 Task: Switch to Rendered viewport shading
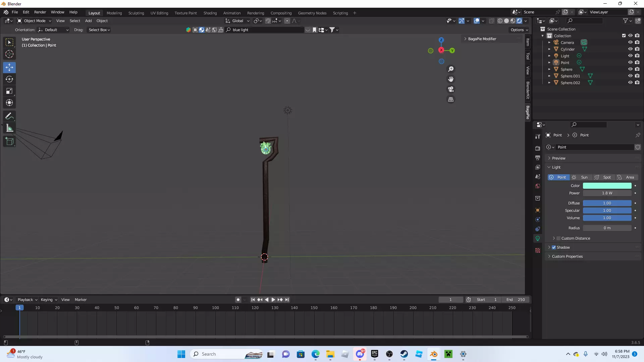click(519, 21)
